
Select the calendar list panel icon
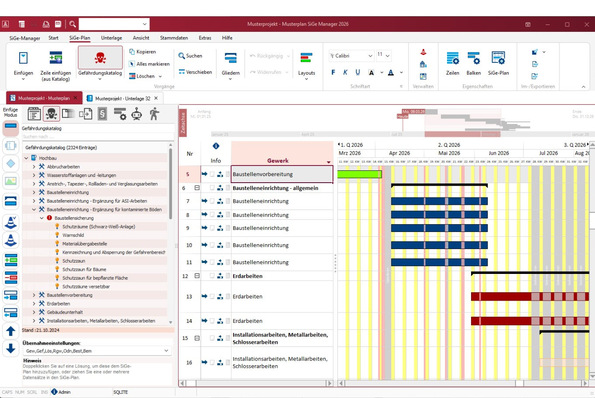34,114
